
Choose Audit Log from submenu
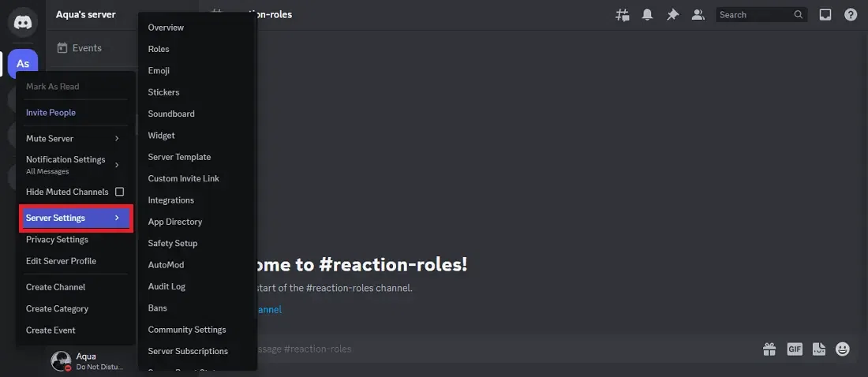[166, 286]
